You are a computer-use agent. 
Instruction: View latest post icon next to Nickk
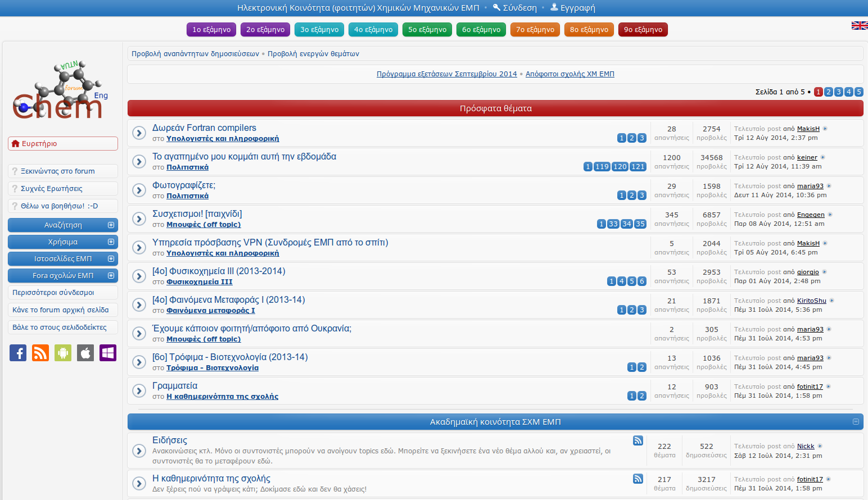tap(820, 446)
